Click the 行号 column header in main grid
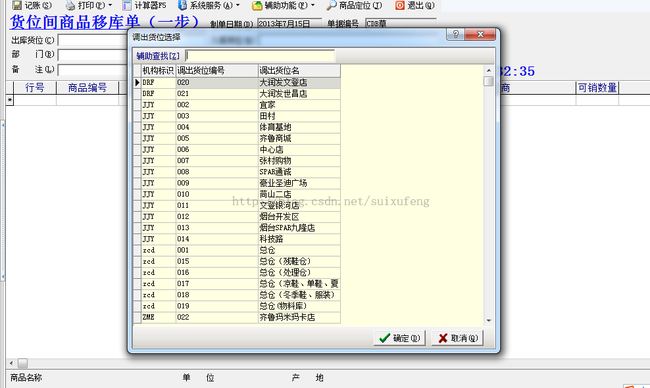 (x=35, y=87)
